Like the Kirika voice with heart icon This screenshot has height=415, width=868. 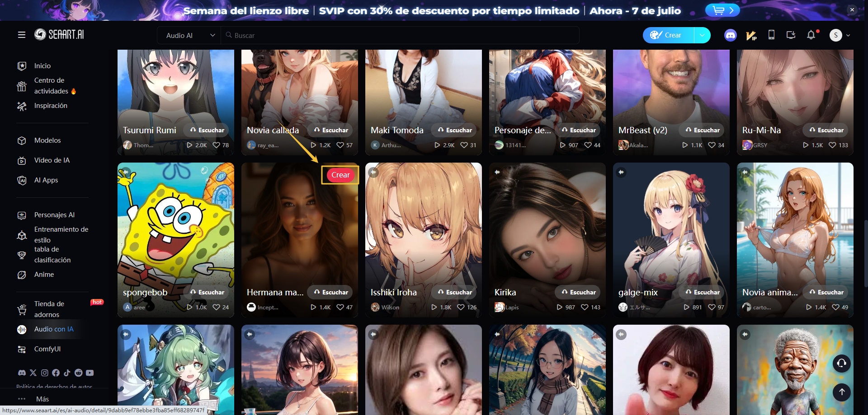pos(585,307)
